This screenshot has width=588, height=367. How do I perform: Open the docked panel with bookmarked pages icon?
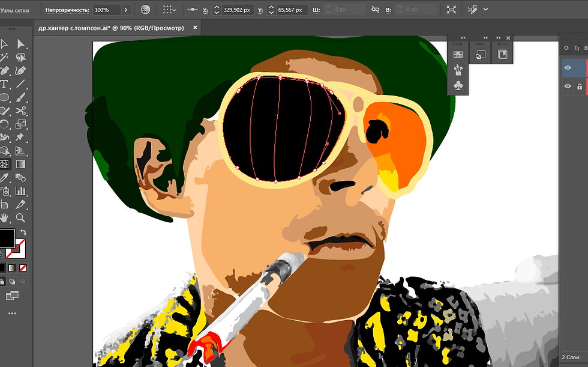click(503, 55)
